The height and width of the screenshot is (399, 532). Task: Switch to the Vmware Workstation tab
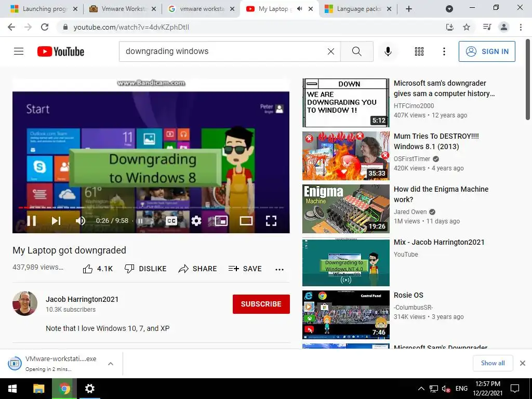(122, 9)
